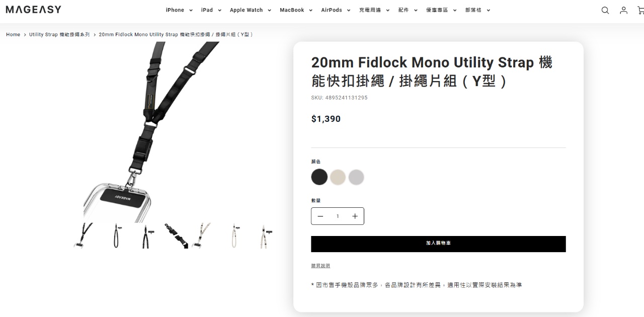The height and width of the screenshot is (317, 644).
Task: Open the search icon in header
Action: (605, 10)
